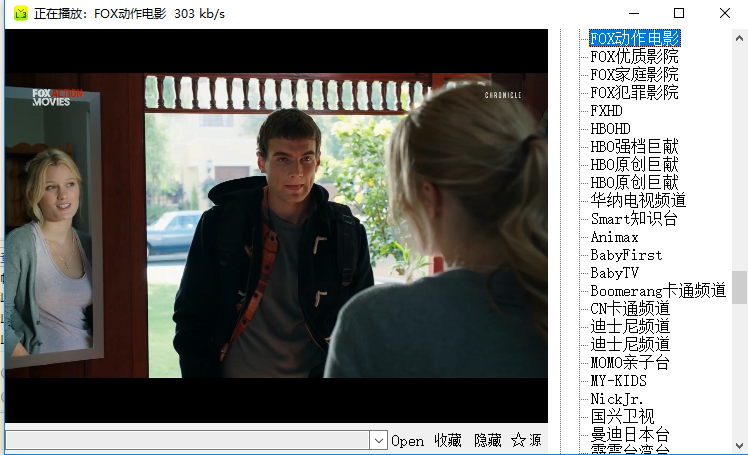Switch to FOX家庭影院 channel
The height and width of the screenshot is (455, 748).
(634, 74)
